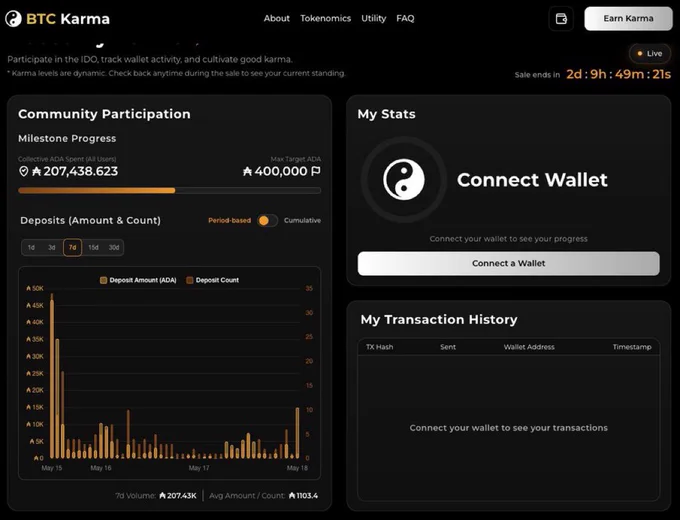Image resolution: width=680 pixels, height=520 pixels.
Task: Open the Tokenomics nav link
Action: click(326, 18)
